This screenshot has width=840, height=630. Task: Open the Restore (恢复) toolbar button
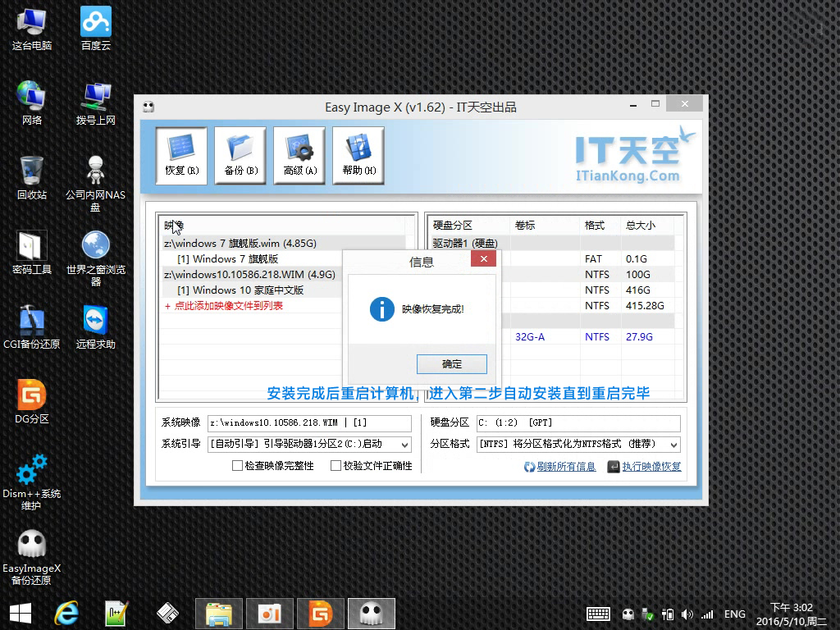pyautogui.click(x=181, y=155)
